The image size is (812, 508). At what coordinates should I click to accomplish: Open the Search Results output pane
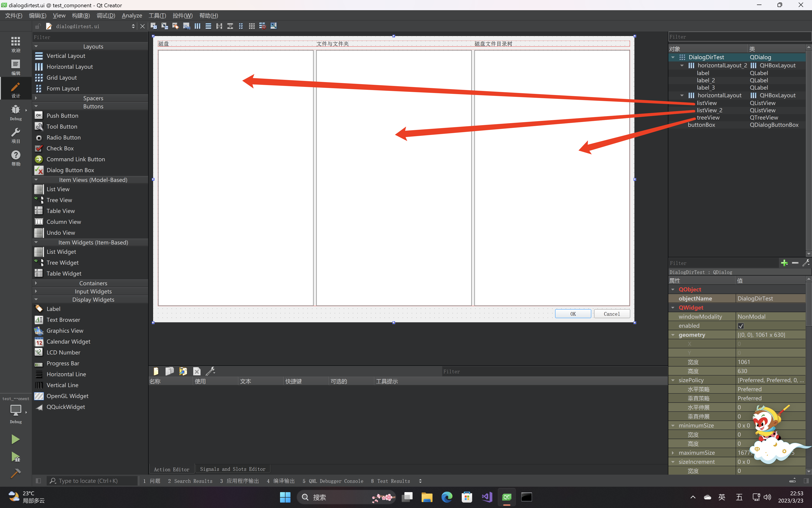click(190, 481)
